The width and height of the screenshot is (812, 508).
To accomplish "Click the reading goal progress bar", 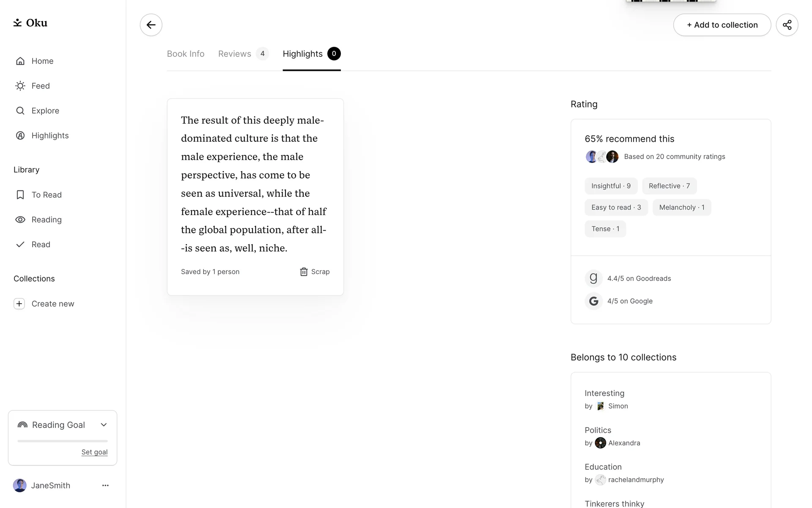I will pyautogui.click(x=63, y=441).
